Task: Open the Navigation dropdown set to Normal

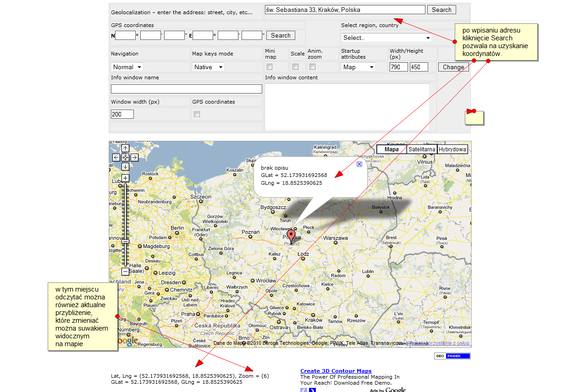Action: (127, 67)
